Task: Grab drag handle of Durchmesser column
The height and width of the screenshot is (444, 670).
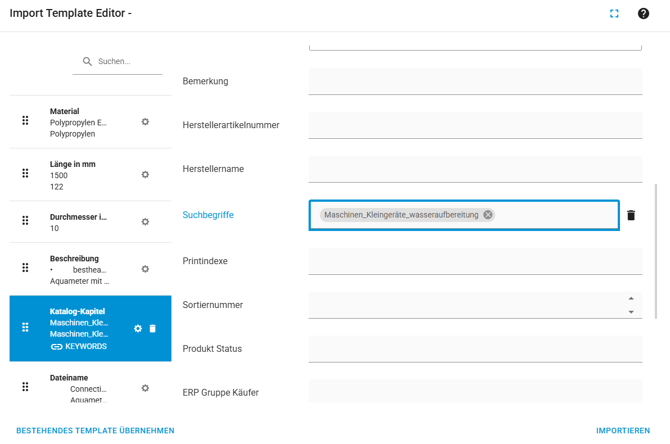Action: (26, 221)
